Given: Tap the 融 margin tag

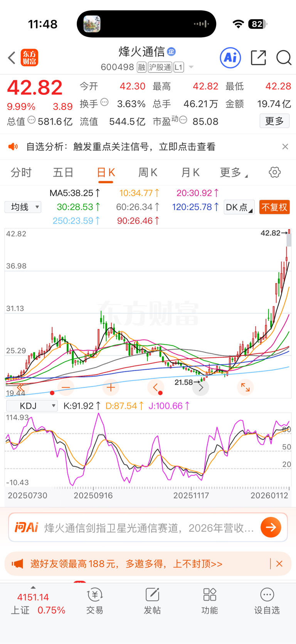Looking at the screenshot, I should click(141, 67).
